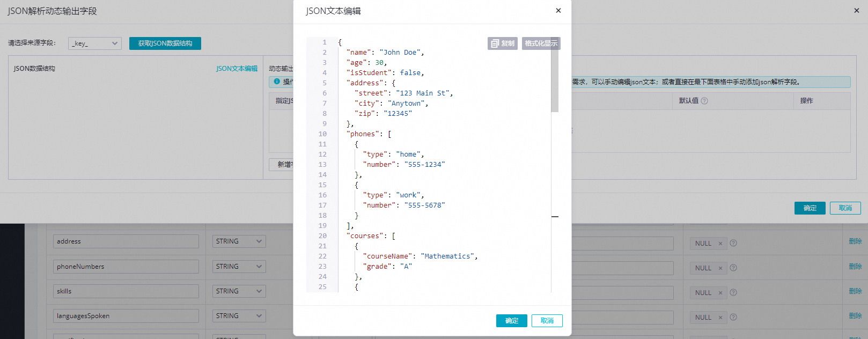Click the help icon next to 默认值 header
Viewport: 868px width, 339px height.
[x=704, y=101]
